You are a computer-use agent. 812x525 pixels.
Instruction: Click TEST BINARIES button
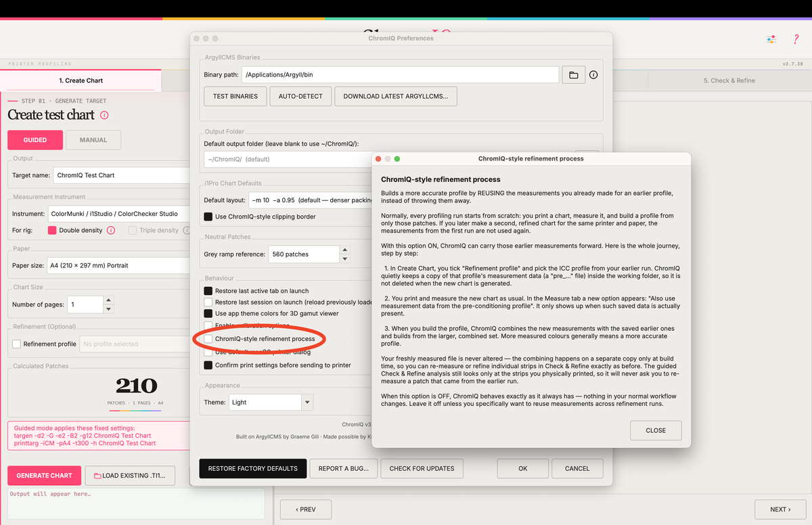pyautogui.click(x=235, y=96)
